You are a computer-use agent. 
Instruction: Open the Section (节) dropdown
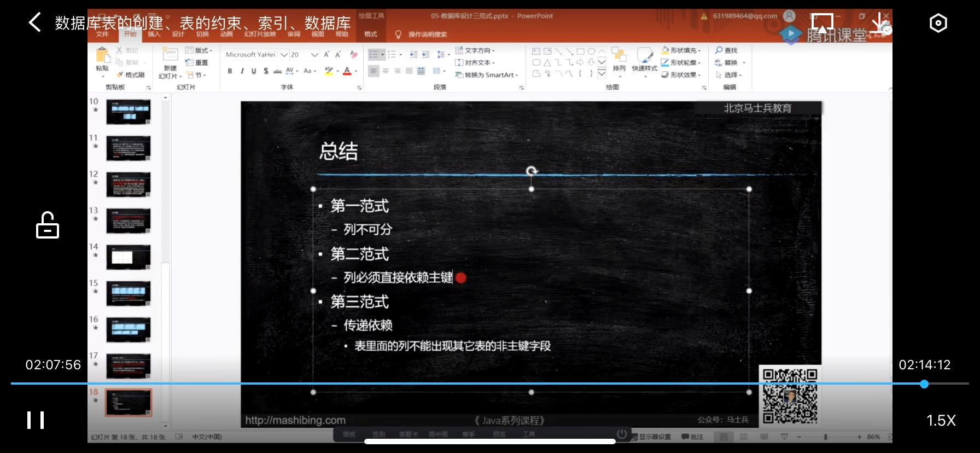coord(196,75)
